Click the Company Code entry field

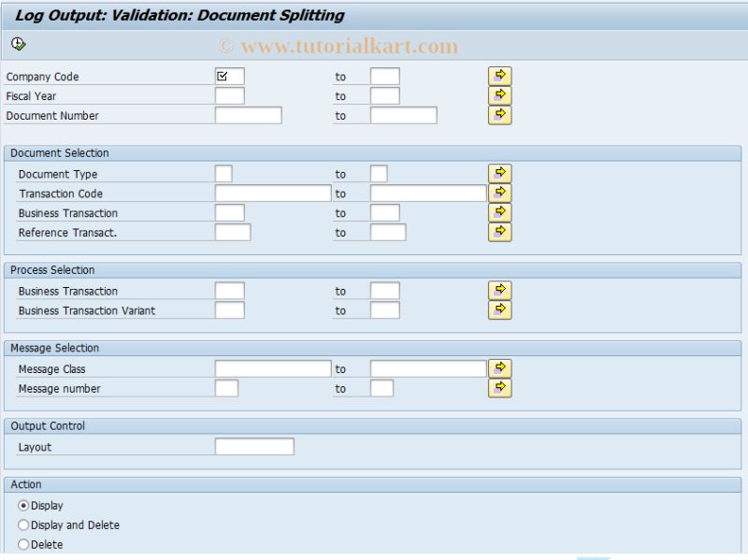[x=228, y=76]
